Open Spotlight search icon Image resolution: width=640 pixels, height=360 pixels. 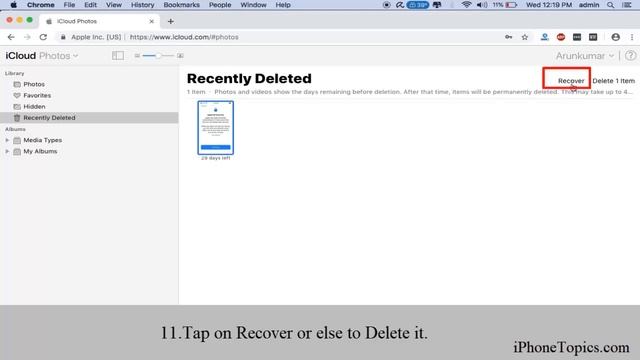(610, 5)
